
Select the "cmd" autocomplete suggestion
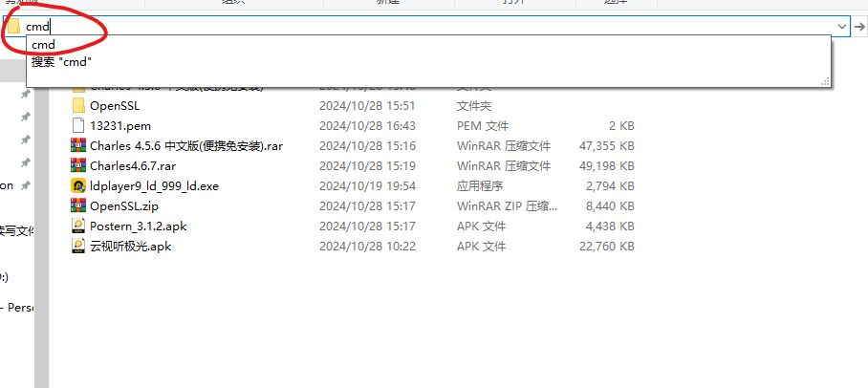click(44, 45)
